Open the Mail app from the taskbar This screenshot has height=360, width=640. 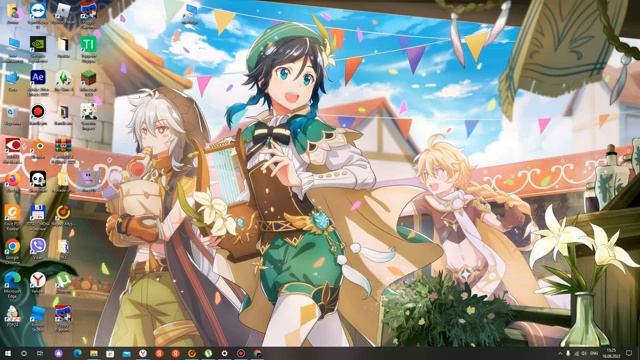(127, 353)
